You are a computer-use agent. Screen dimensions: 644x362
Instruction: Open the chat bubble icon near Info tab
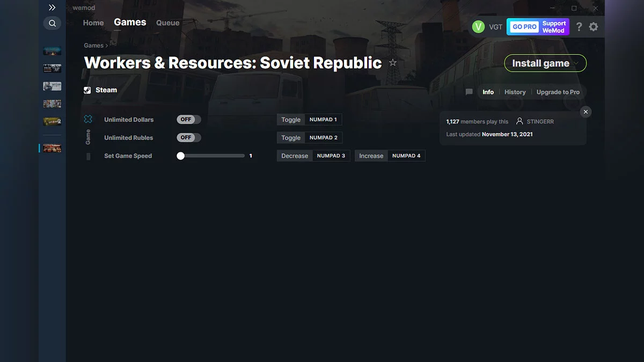point(469,92)
